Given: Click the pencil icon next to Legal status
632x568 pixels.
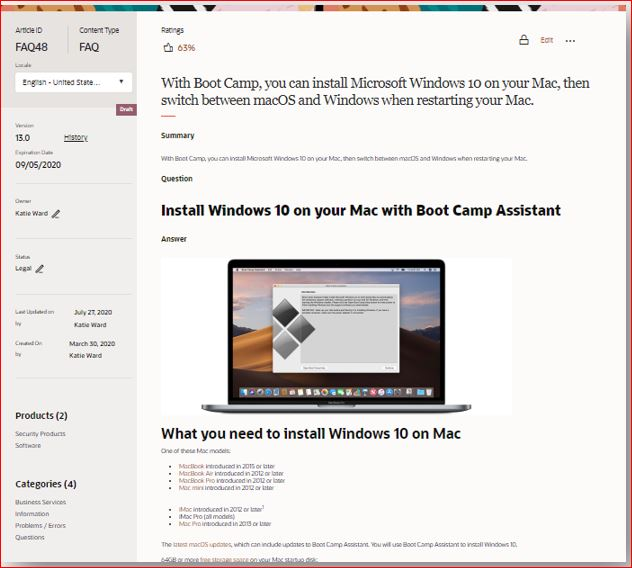Looking at the screenshot, I should pos(40,269).
